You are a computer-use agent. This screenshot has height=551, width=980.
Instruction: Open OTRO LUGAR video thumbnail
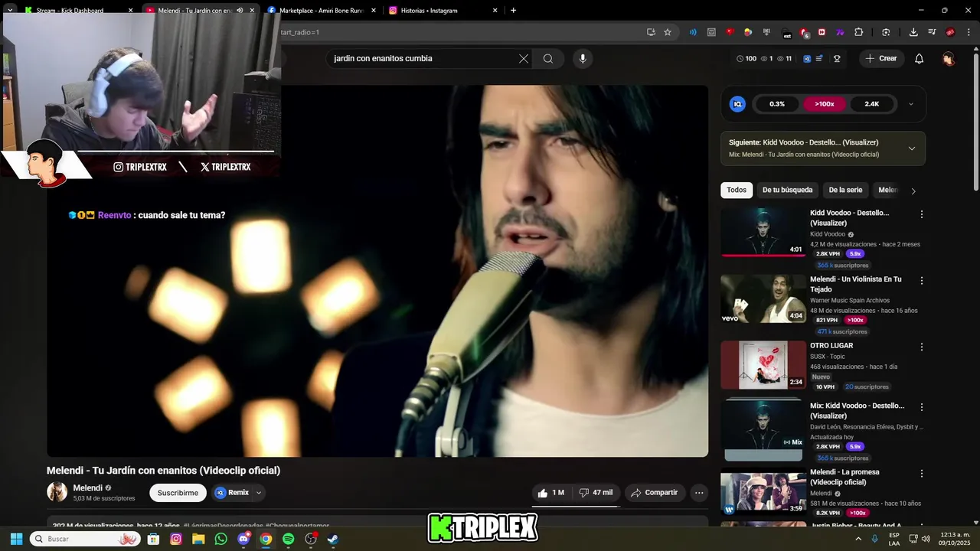[x=763, y=365]
